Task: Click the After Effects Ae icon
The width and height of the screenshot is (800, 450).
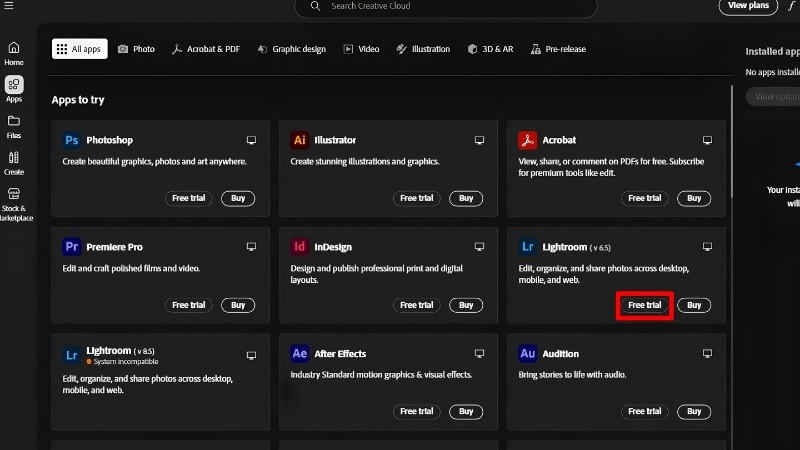Action: click(x=299, y=354)
